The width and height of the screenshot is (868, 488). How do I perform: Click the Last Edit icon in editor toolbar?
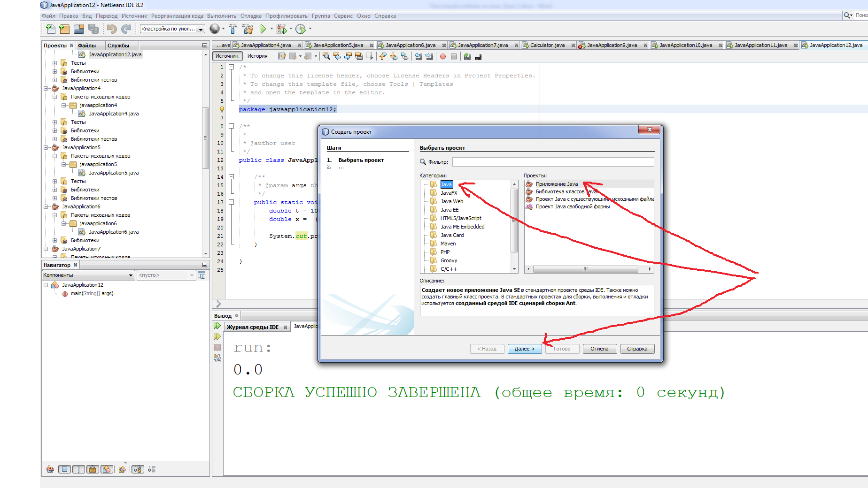pyautogui.click(x=282, y=56)
